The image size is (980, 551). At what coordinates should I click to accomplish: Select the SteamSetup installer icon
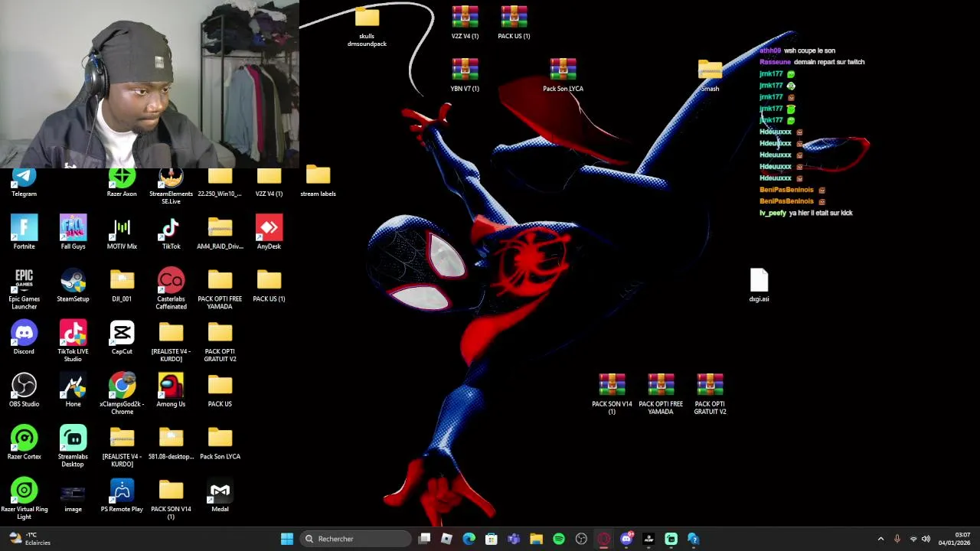[x=73, y=285]
